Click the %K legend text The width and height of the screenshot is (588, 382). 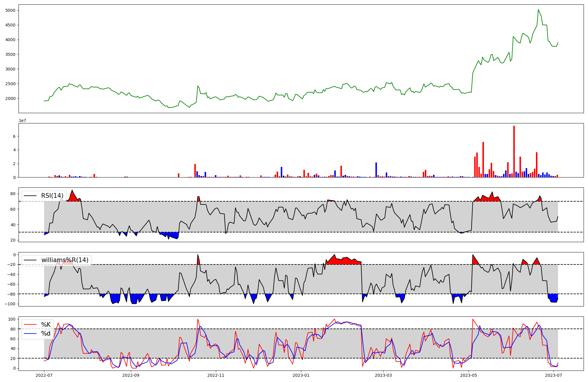pos(46,325)
